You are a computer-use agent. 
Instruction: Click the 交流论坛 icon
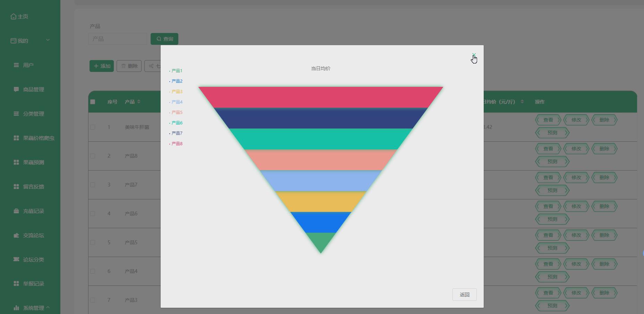[16, 235]
